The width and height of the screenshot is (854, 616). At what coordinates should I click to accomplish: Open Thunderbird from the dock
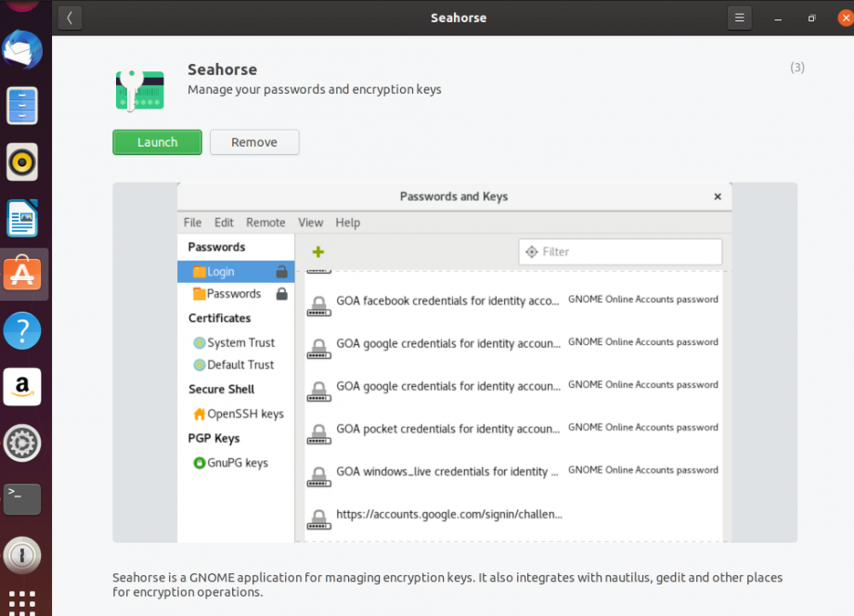(23, 50)
